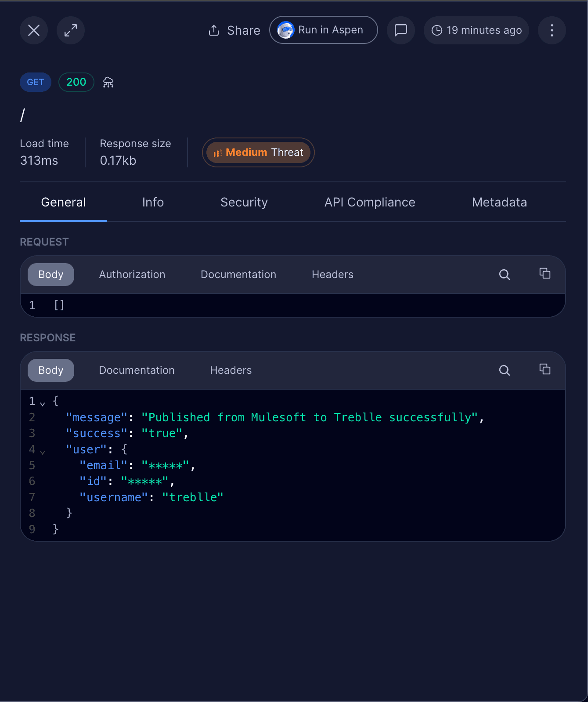Open the Metadata tab
The image size is (588, 702).
(x=499, y=202)
